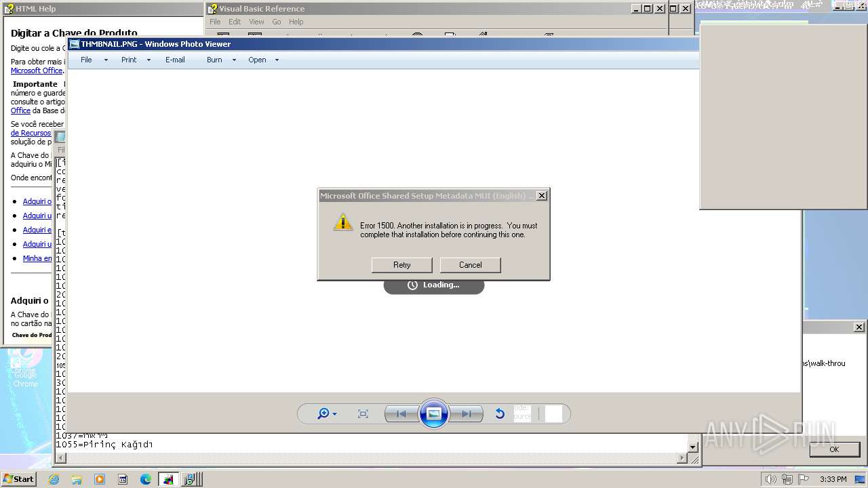Open the Edit menu in Visual Basic Reference
The image size is (868, 488).
235,22
